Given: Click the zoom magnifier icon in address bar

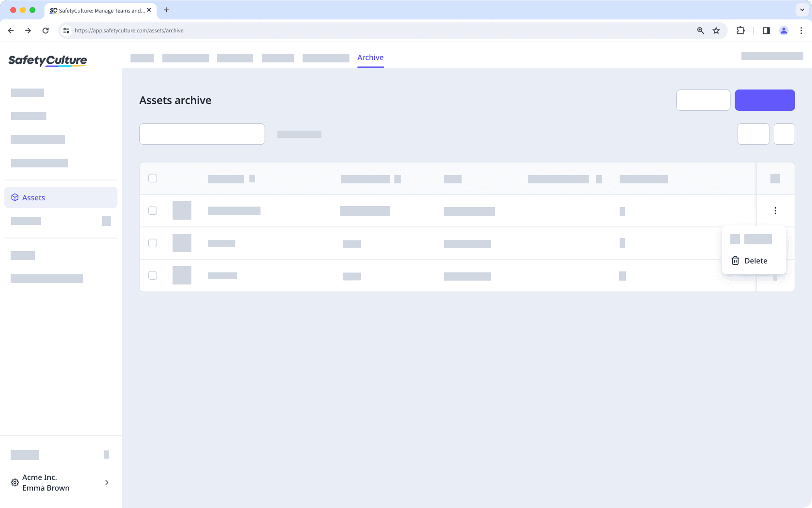Looking at the screenshot, I should pos(700,30).
